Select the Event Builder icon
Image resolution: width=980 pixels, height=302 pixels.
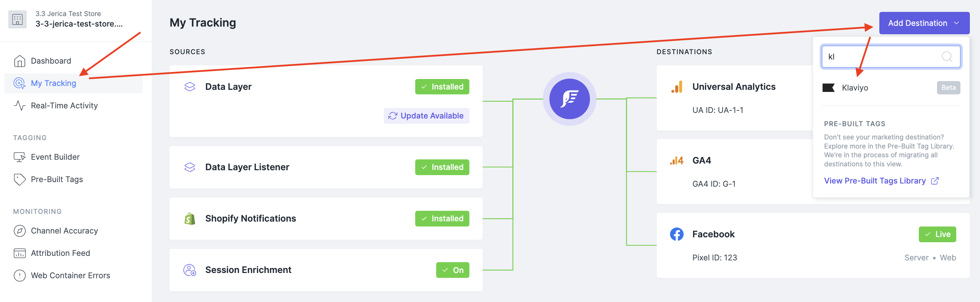click(x=20, y=157)
